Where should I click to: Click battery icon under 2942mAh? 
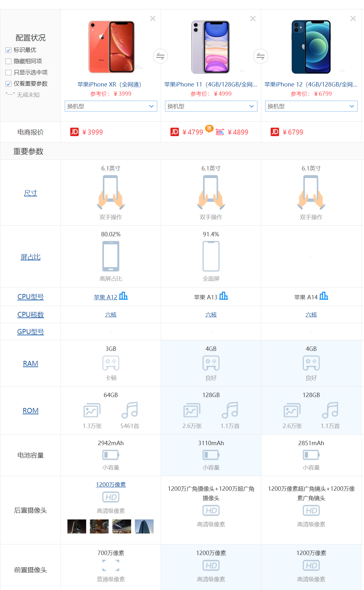click(111, 455)
